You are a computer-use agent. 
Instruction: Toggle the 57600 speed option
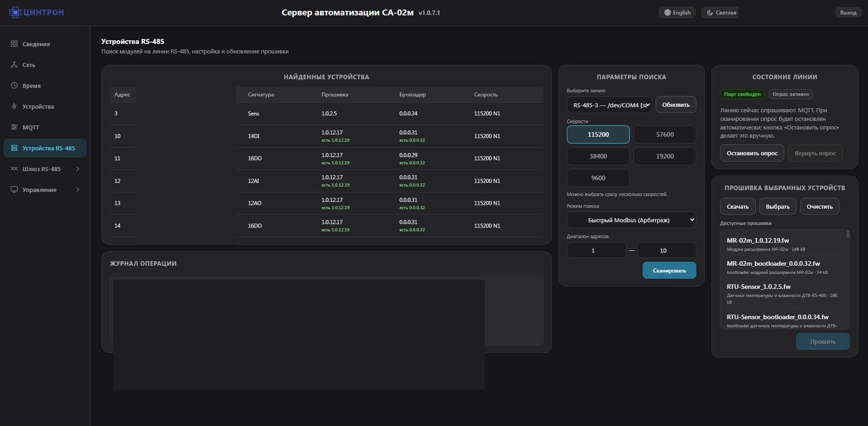click(665, 134)
